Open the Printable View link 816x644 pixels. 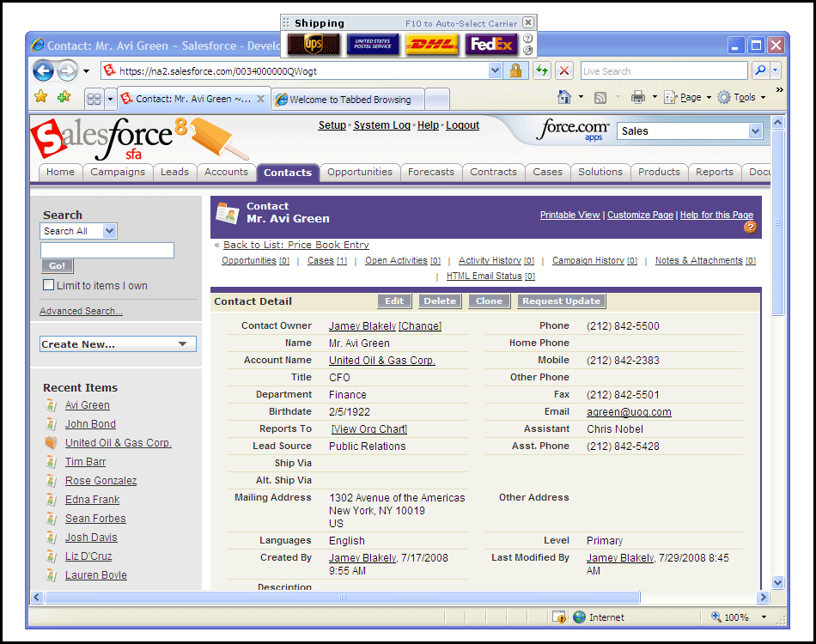[x=569, y=215]
